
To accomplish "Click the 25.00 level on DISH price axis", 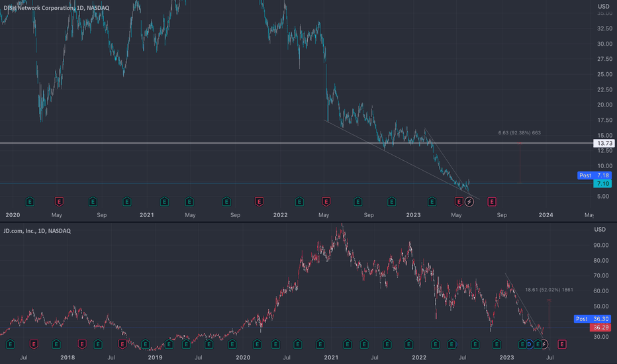I will 605,74.
